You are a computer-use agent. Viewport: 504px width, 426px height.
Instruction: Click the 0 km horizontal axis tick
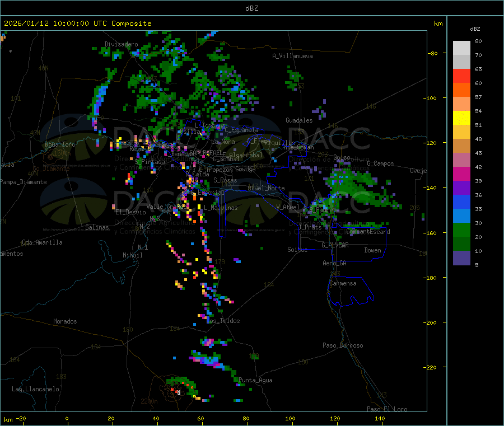tap(67, 419)
